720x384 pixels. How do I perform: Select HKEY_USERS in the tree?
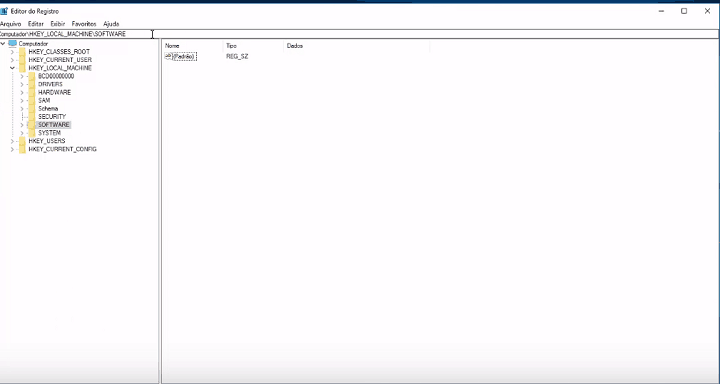[47, 141]
